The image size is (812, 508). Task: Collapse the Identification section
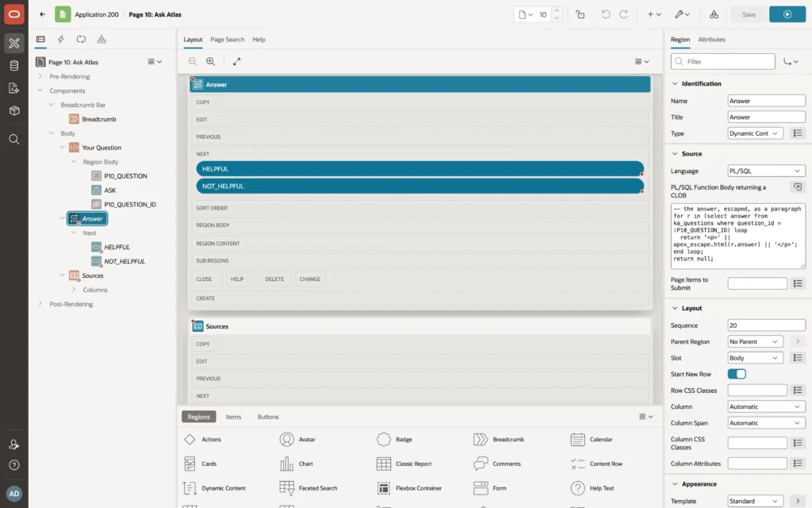675,83
